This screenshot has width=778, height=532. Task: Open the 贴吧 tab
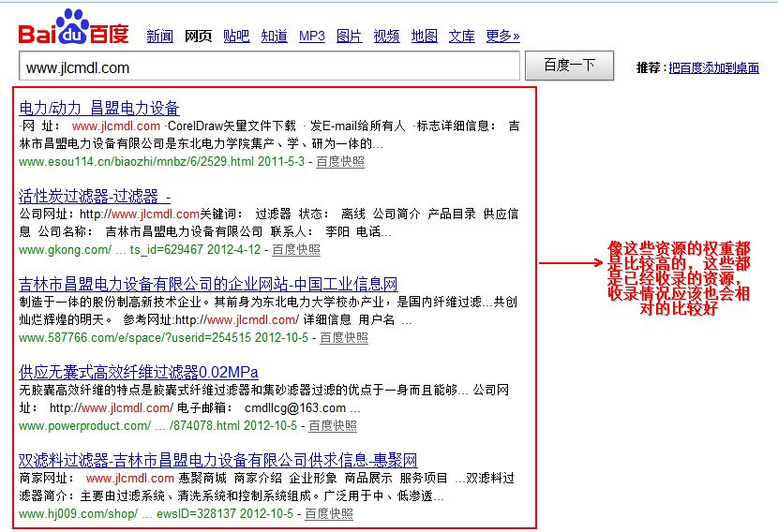[236, 37]
